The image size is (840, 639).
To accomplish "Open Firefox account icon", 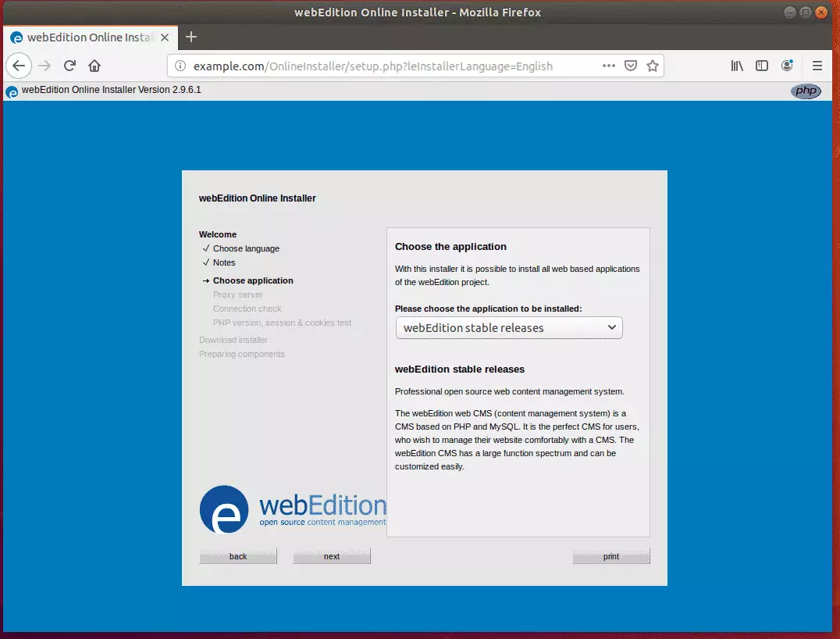I will click(786, 66).
